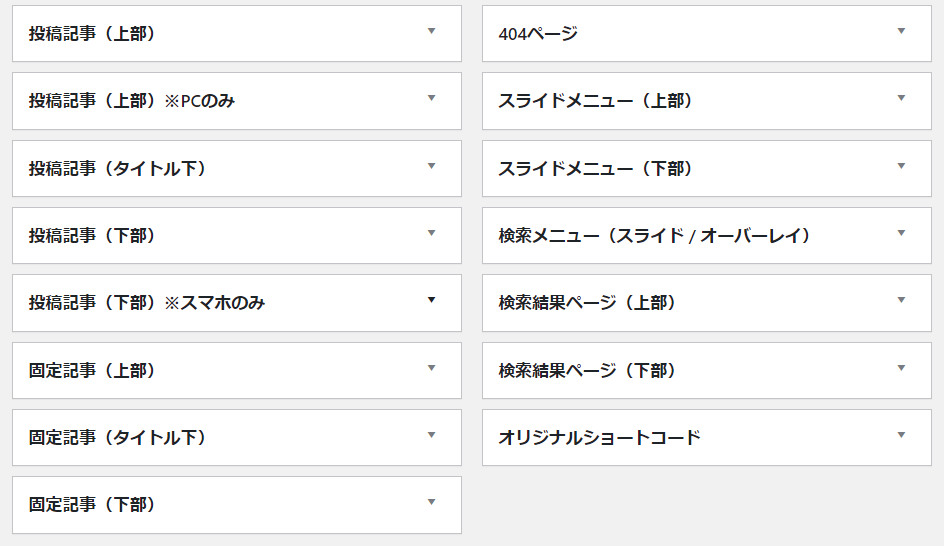Image resolution: width=944 pixels, height=546 pixels.
Task: Click the 検索結果ページ（上部） title text
Action: [587, 303]
